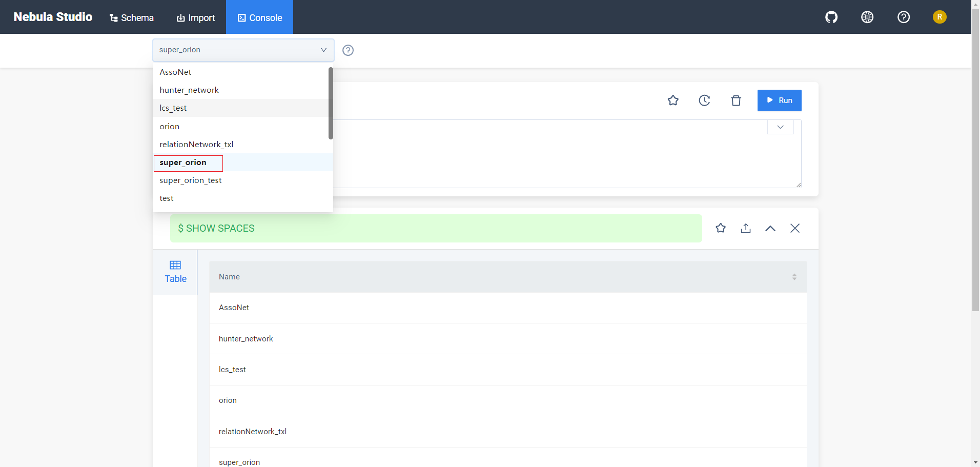Favorite the SHOW SPACES result
Image resolution: width=980 pixels, height=467 pixels.
pos(721,228)
